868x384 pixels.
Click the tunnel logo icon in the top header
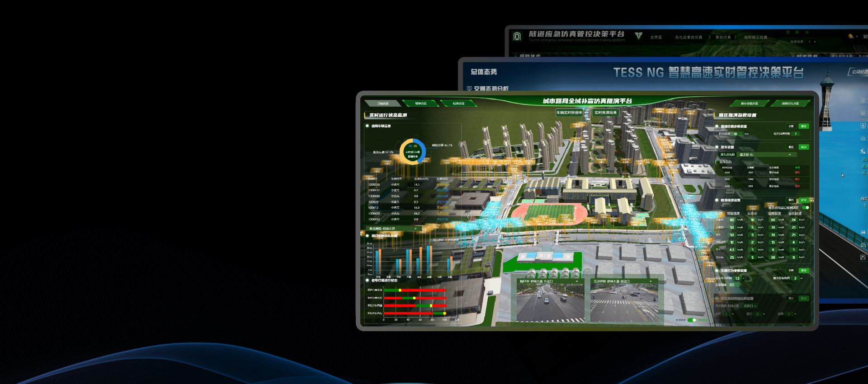point(517,37)
